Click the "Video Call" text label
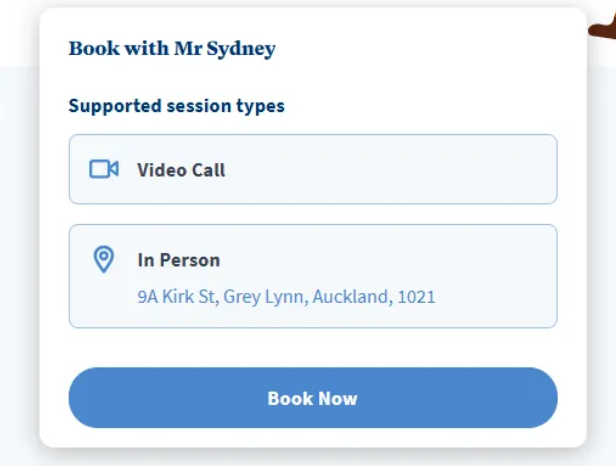The height and width of the screenshot is (466, 616). [x=181, y=170]
